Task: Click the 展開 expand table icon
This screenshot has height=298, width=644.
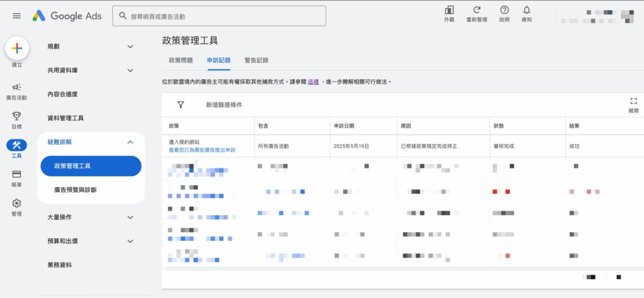Action: pos(633,101)
